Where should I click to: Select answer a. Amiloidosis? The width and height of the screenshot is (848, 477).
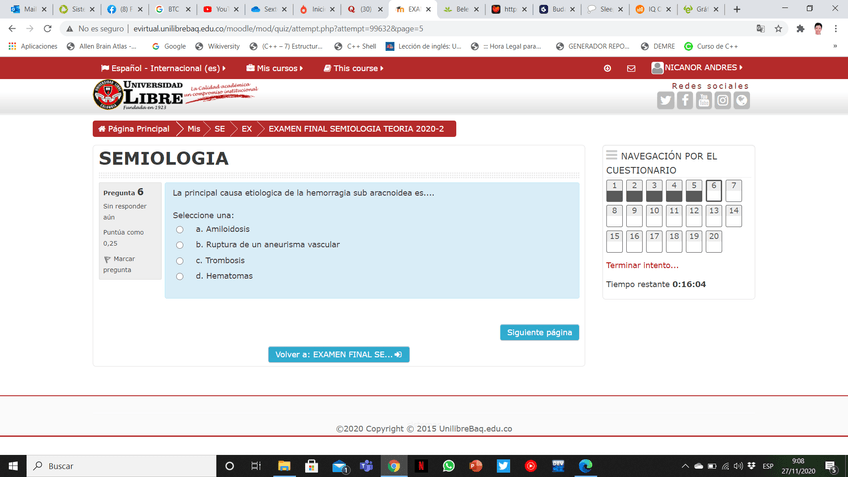180,229
